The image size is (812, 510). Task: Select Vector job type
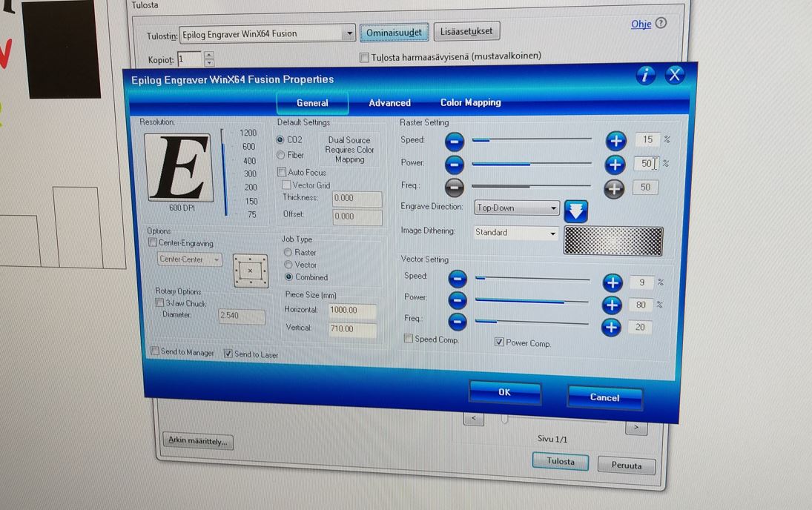[x=288, y=265]
